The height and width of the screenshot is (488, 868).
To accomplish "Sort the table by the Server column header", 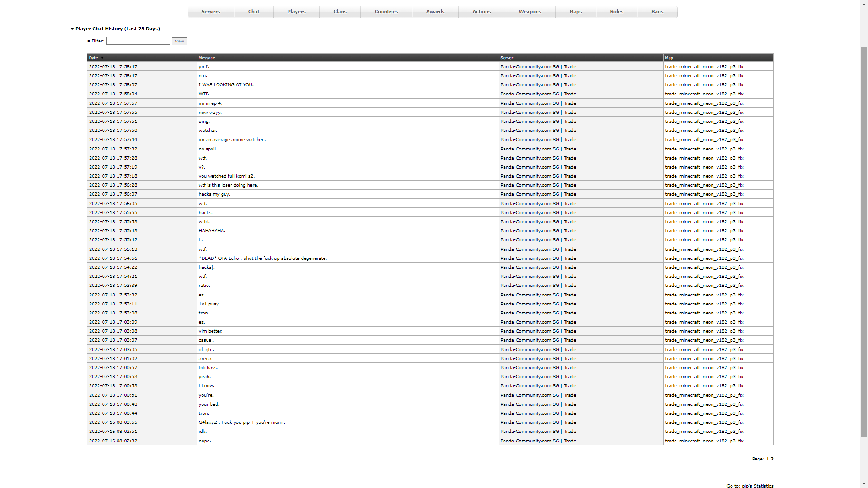I will (x=507, y=58).
